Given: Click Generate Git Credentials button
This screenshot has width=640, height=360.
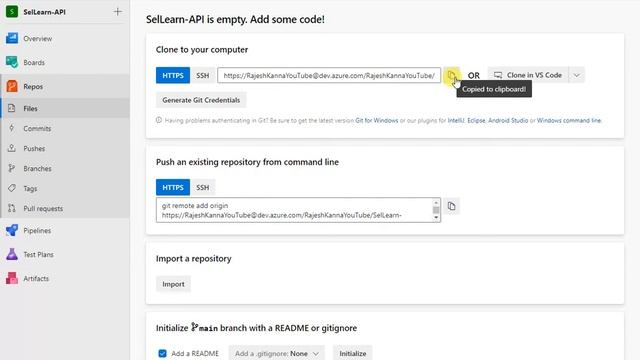Looking at the screenshot, I should (x=201, y=100).
